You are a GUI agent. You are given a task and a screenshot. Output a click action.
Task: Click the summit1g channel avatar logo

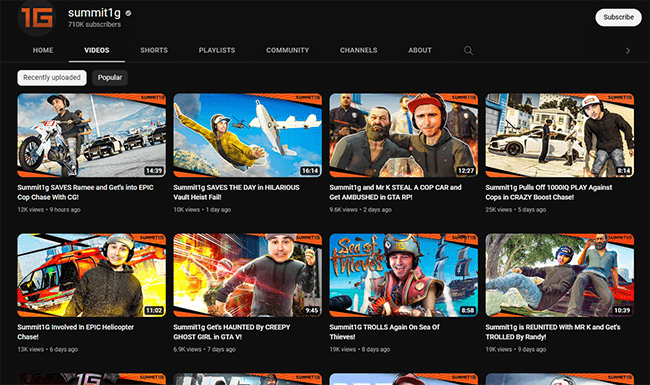[x=37, y=17]
